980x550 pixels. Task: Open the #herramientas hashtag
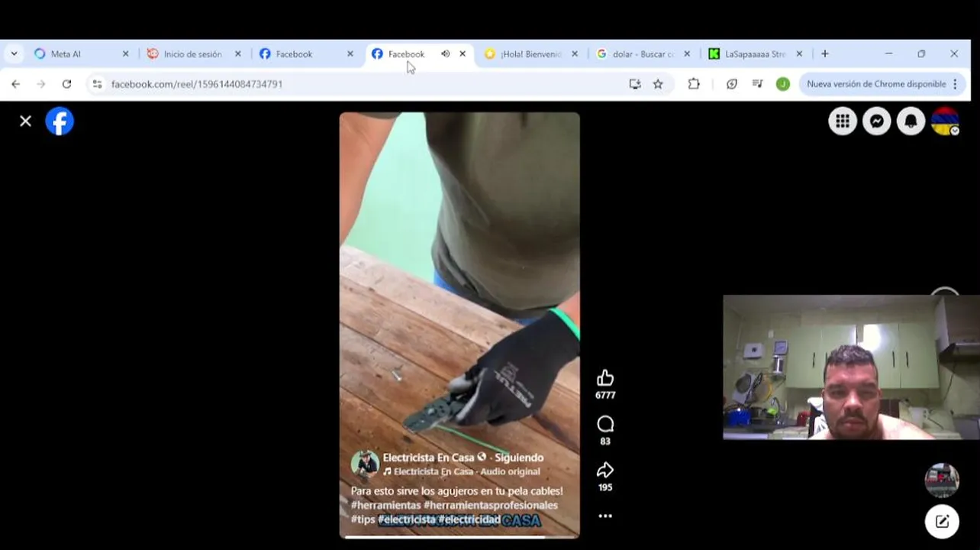click(x=385, y=505)
